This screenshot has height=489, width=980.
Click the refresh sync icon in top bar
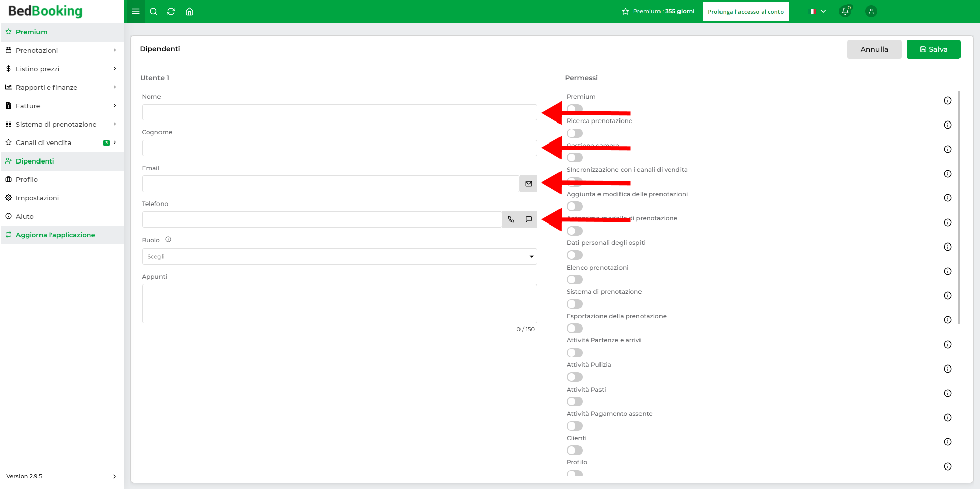coord(171,11)
